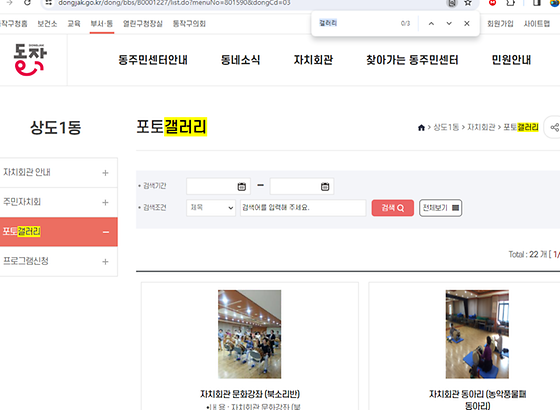The image size is (560, 410).
Task: Open the 농악풍물패 club photo thumbnail
Action: (x=477, y=334)
